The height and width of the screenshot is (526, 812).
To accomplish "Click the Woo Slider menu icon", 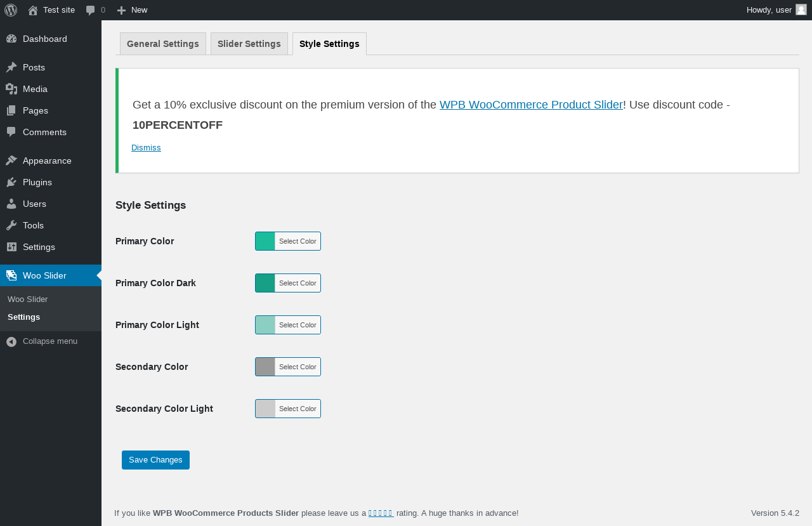I will click(x=11, y=275).
